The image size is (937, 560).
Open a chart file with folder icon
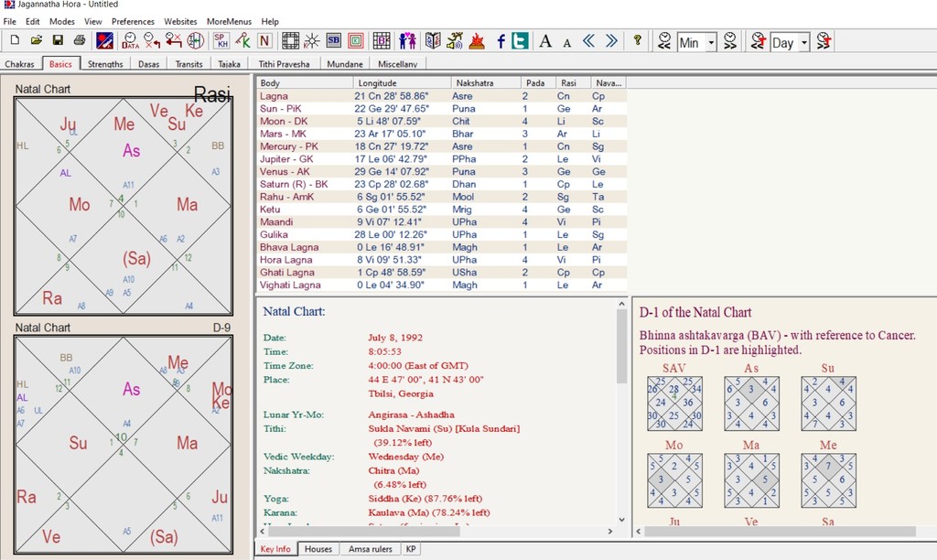tap(37, 40)
